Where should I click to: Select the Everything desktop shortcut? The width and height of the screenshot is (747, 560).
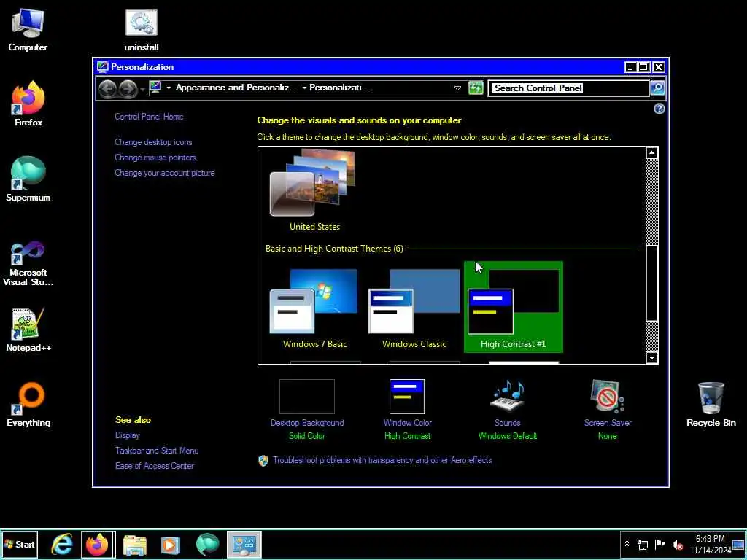[x=28, y=405]
